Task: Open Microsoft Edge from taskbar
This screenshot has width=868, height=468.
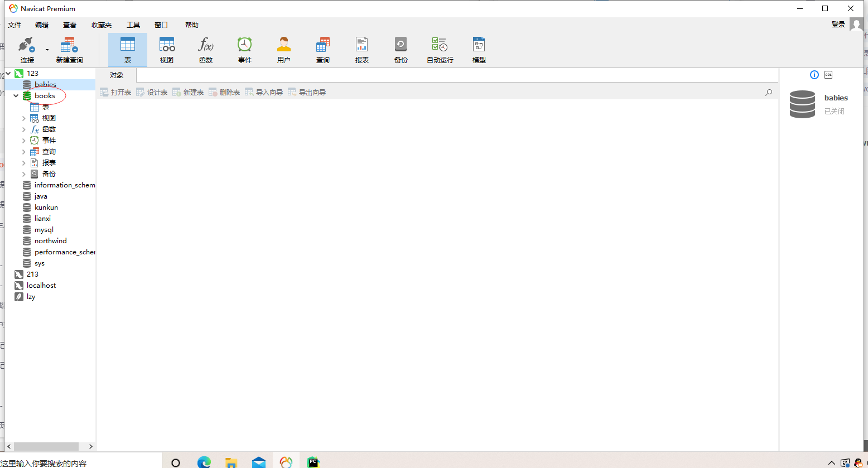Action: 204,462
